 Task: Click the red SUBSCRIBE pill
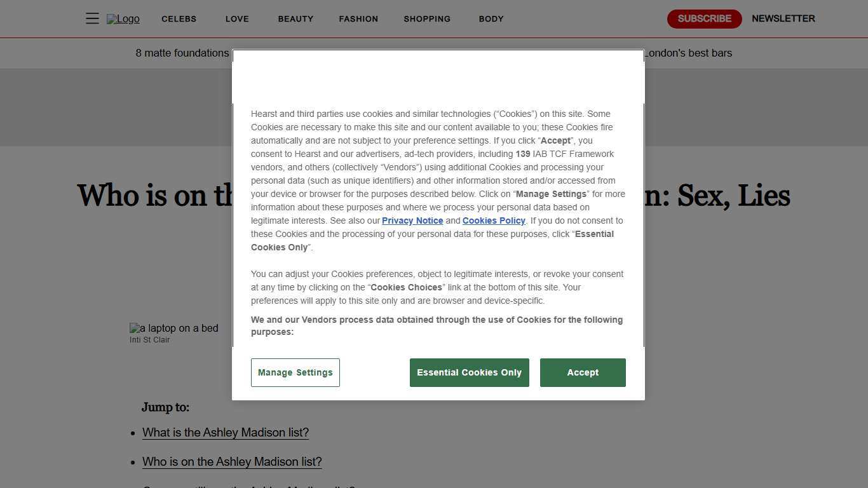click(704, 18)
